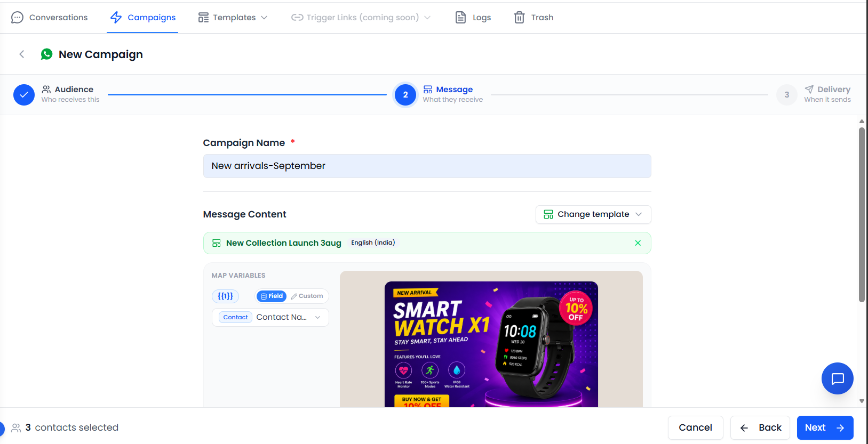Click the 3 contacts selected label
Viewport: 868px width, 444px height.
pos(72,427)
